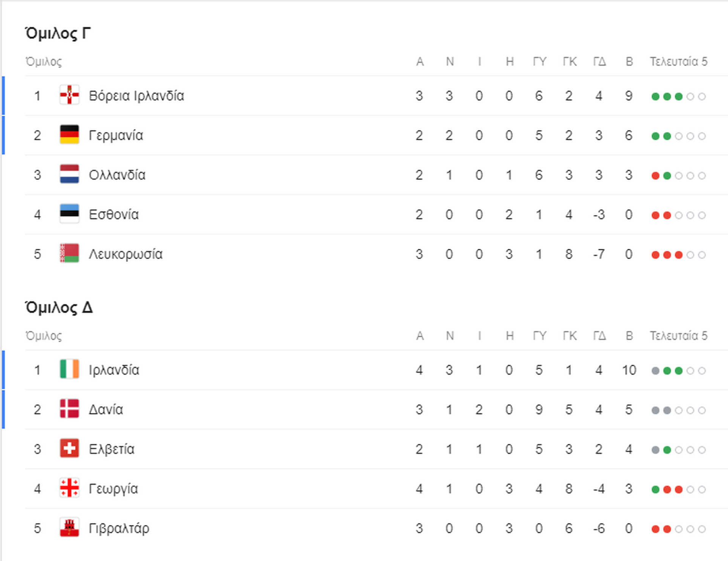728x561 pixels.
Task: Click the Switzerland flag icon
Action: 69,448
